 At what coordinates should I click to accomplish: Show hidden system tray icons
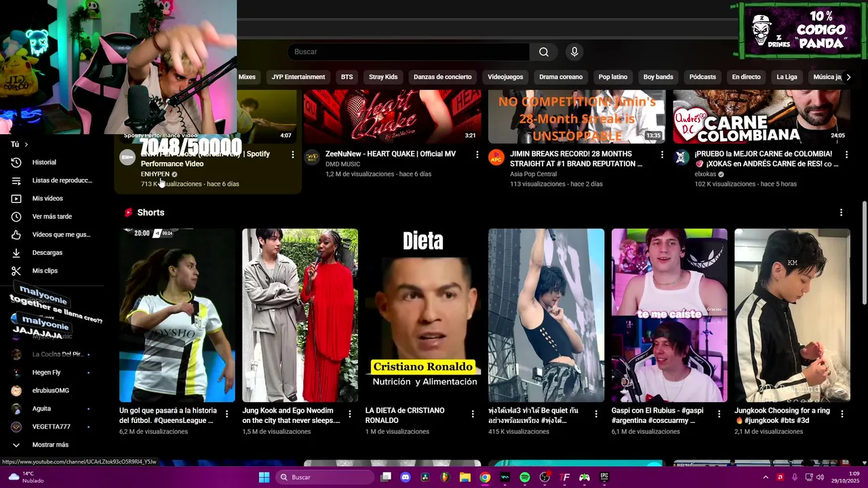tap(765, 478)
